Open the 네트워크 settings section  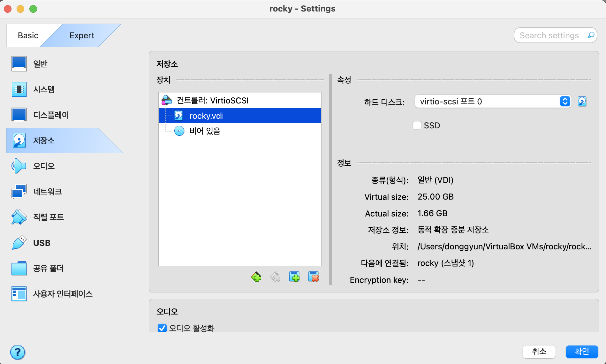point(64,192)
